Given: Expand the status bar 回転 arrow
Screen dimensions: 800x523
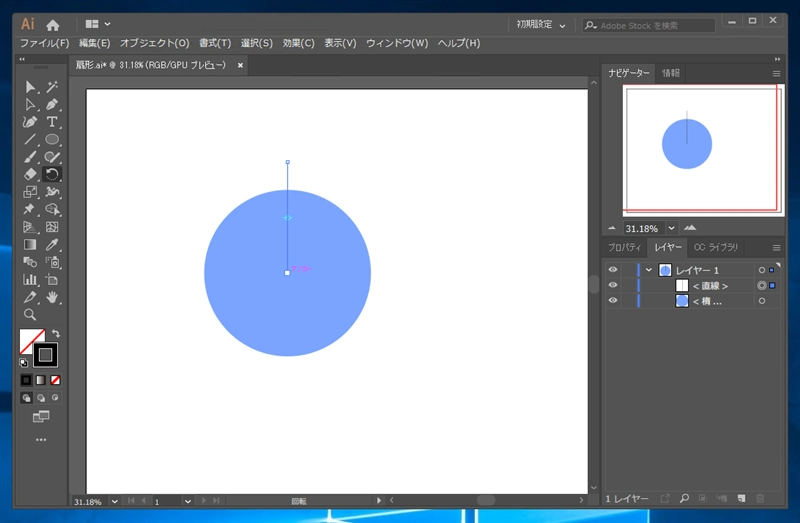Looking at the screenshot, I should (x=379, y=501).
